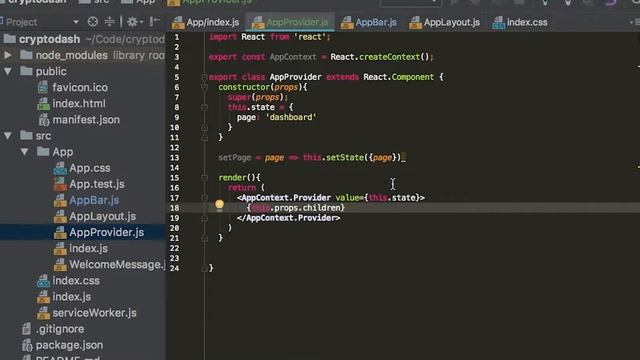Open serviceWorker.js file
This screenshot has height=360, width=640.
click(x=94, y=313)
